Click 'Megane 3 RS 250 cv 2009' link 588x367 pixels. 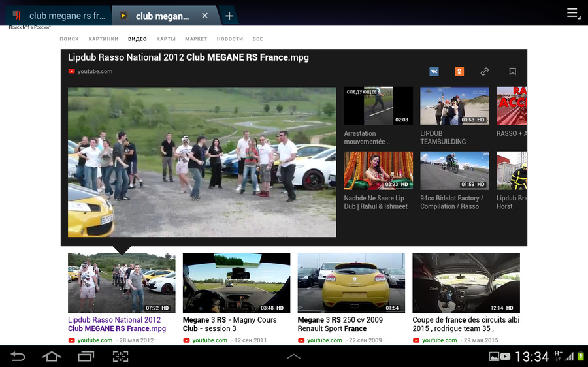pyautogui.click(x=340, y=325)
